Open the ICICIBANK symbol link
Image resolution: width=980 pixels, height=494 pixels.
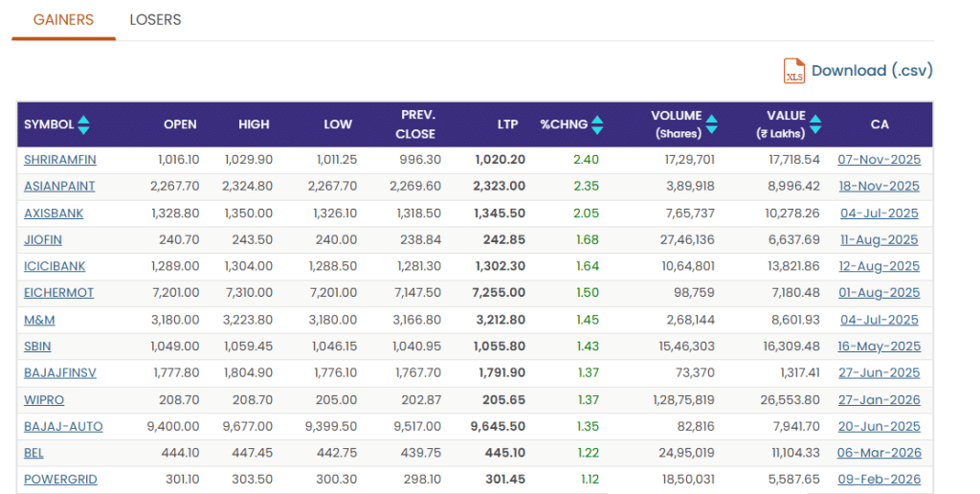[55, 267]
